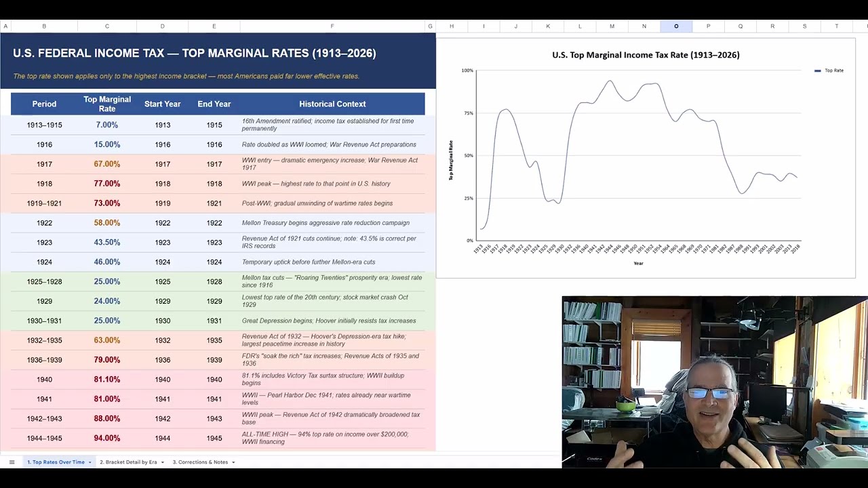Viewport: 868px width, 488px height.
Task: Click the '16th Amendment ratified' context cell
Action: coord(332,125)
